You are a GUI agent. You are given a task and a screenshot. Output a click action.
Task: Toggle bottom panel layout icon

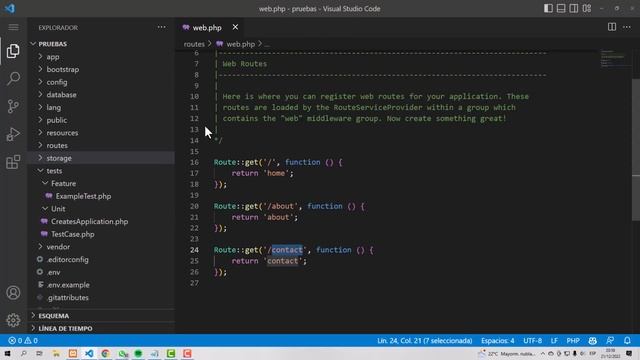click(561, 8)
